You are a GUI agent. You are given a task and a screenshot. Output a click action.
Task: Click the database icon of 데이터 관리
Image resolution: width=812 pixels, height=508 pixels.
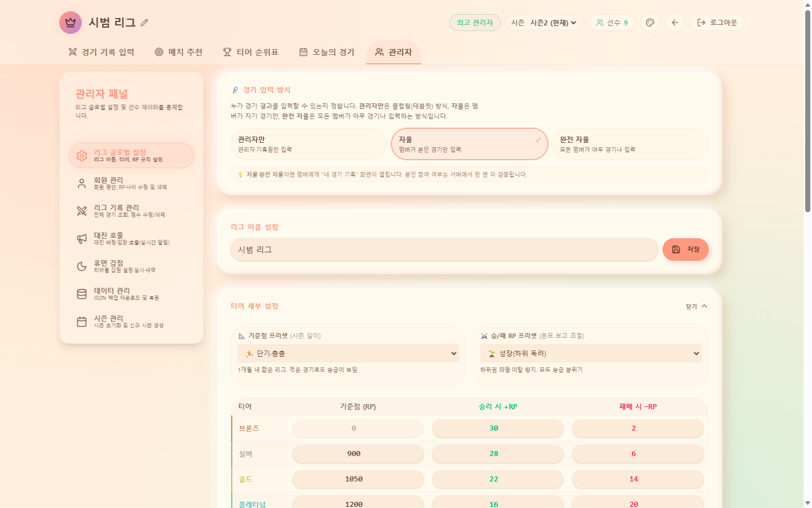click(x=82, y=294)
